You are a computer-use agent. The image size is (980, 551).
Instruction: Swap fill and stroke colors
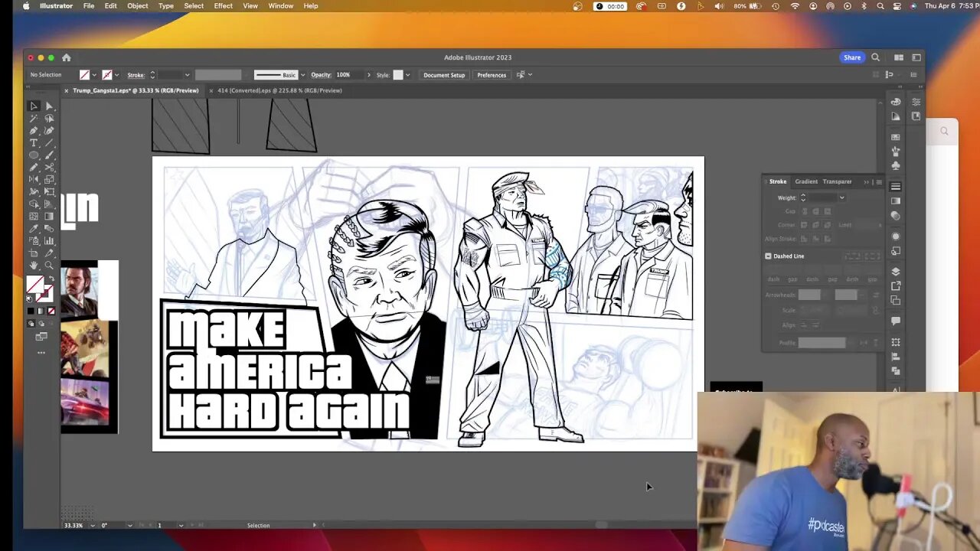51,279
